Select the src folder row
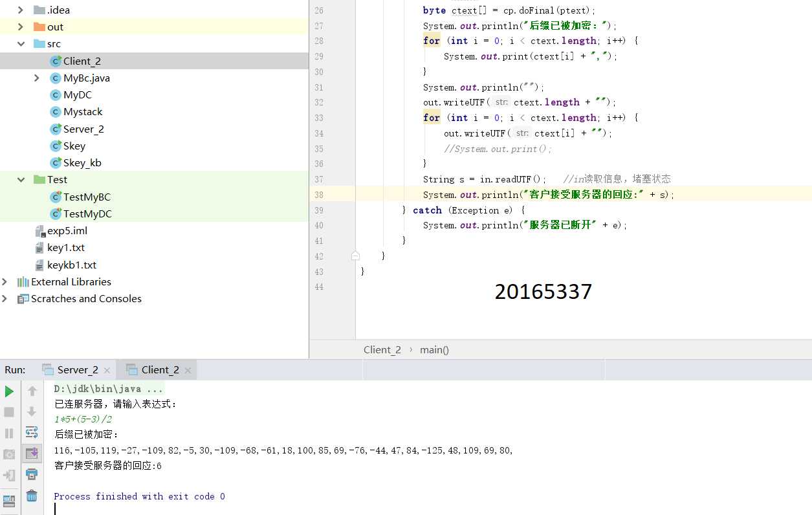This screenshot has width=812, height=515. click(x=154, y=44)
